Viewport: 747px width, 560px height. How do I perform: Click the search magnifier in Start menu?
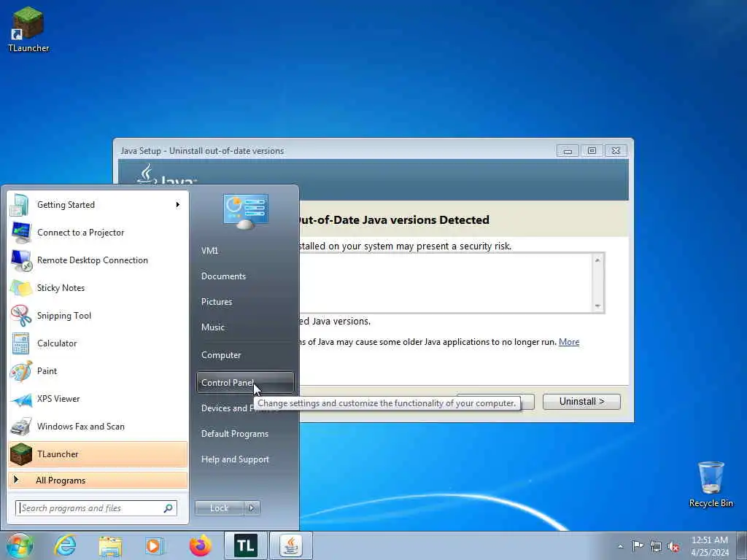169,508
